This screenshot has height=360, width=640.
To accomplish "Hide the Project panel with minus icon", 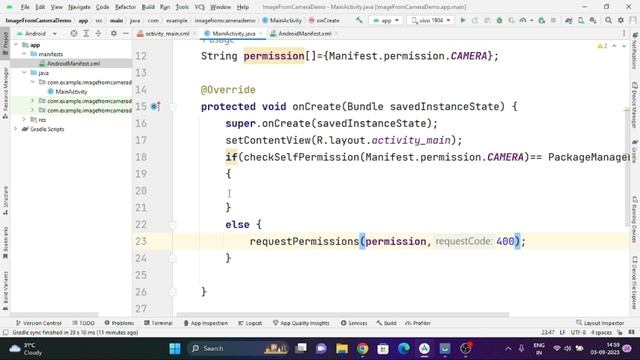I will (126, 33).
